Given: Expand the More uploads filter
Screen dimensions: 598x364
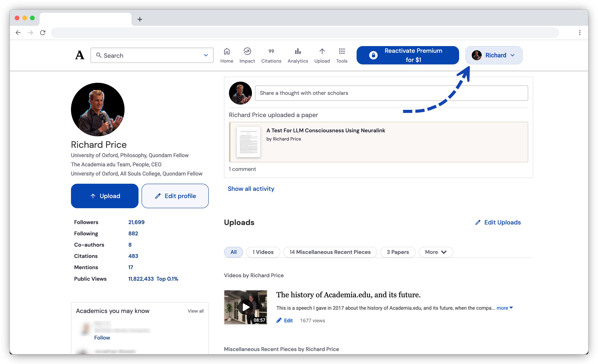Looking at the screenshot, I should [x=436, y=252].
